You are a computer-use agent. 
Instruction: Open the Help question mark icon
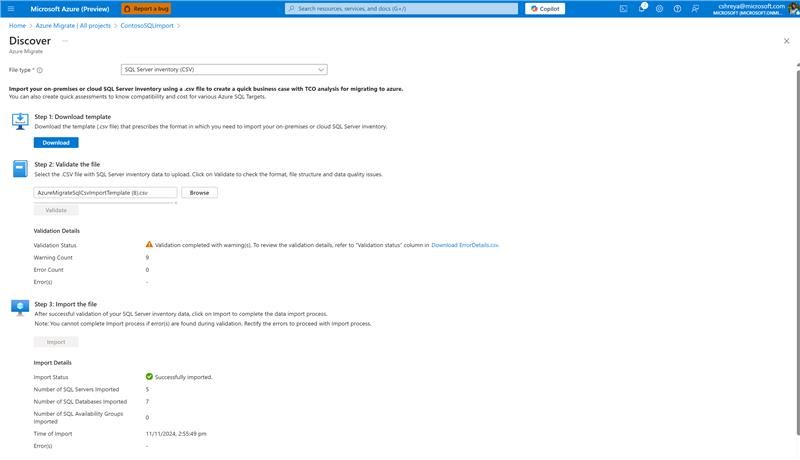click(x=677, y=9)
